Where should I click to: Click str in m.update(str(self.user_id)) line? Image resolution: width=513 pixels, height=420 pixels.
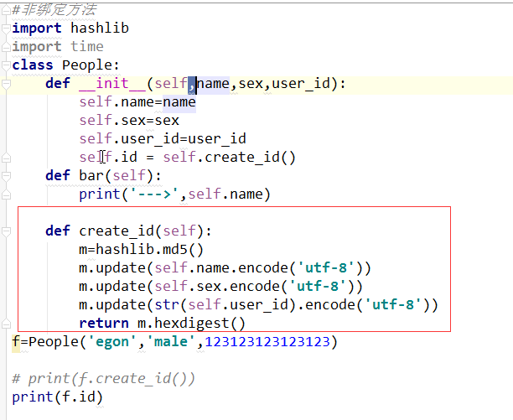coord(167,305)
